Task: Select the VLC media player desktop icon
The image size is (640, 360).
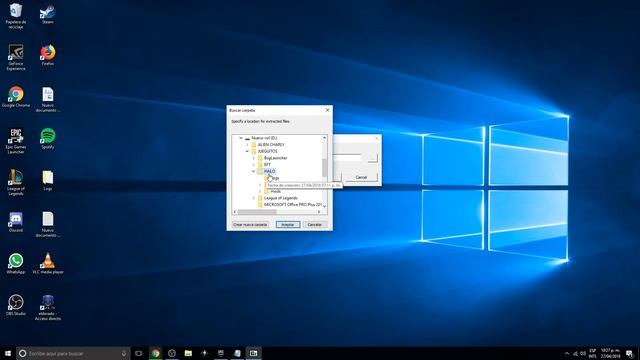Action: coord(48,264)
